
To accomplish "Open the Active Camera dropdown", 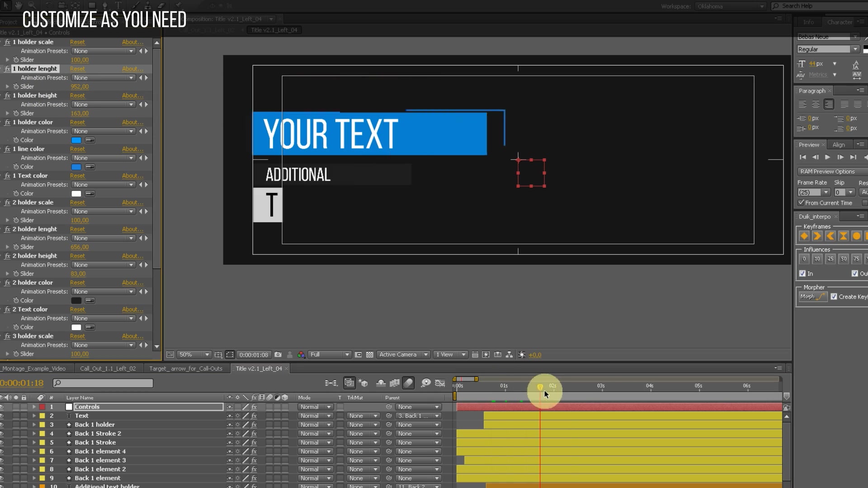I will point(404,355).
